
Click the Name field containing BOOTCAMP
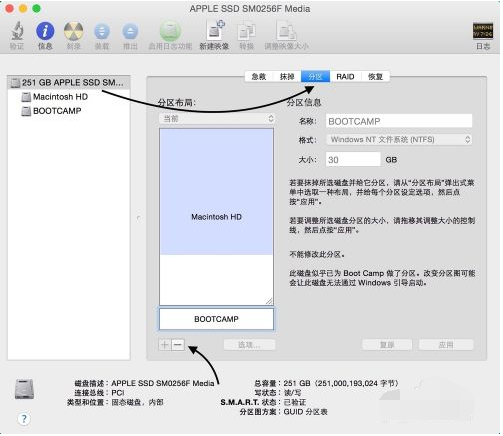click(x=399, y=121)
